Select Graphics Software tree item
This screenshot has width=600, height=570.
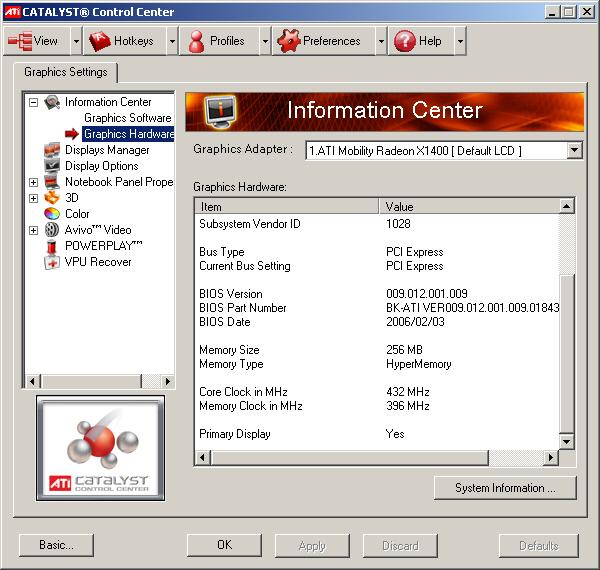[127, 118]
